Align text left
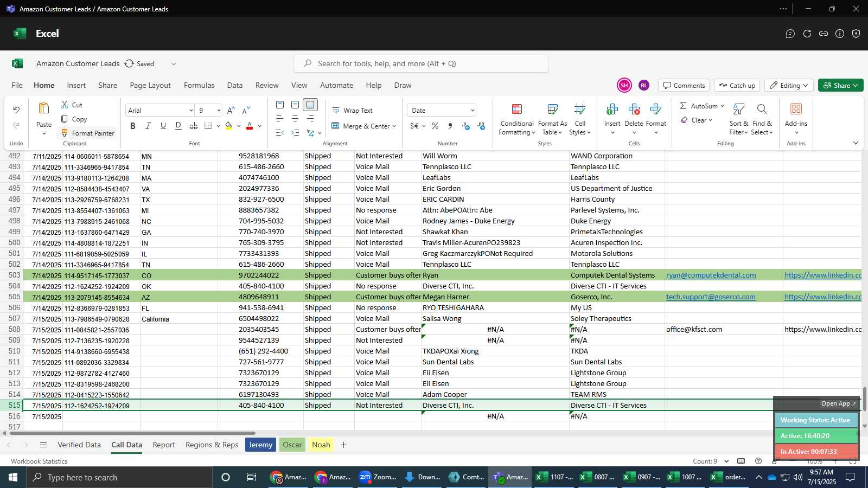868x488 pixels. tap(280, 119)
